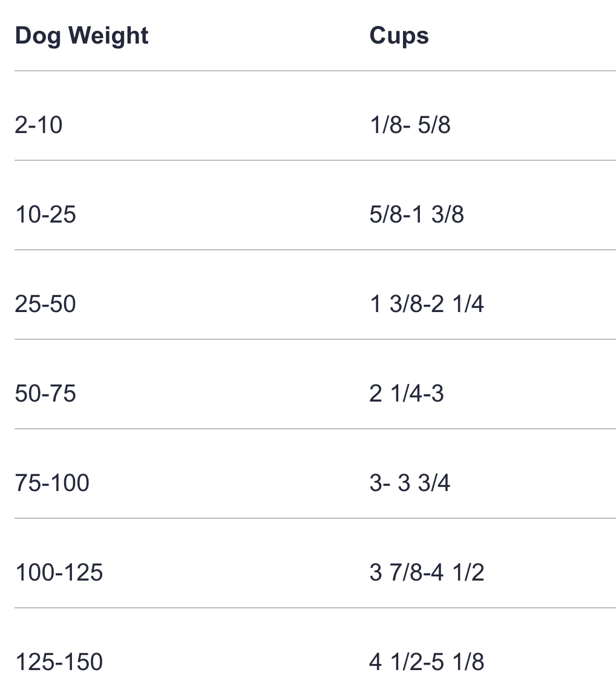The width and height of the screenshot is (616, 687).
Task: Select the 2-10 weight cell
Action: coord(39,125)
